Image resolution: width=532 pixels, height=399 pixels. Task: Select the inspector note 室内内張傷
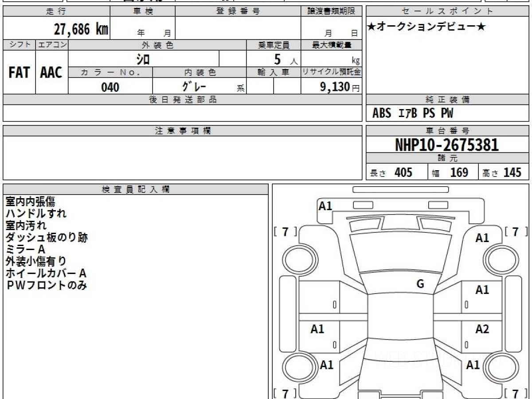[x=30, y=202]
